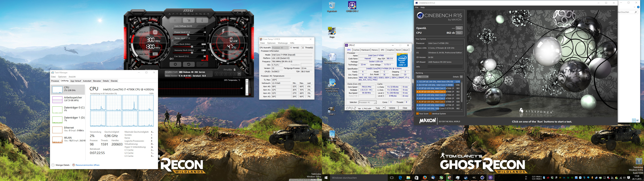644x181 pixels.
Task: Open CPU-Z Selection Processor #1 dropdown
Action: (x=367, y=102)
